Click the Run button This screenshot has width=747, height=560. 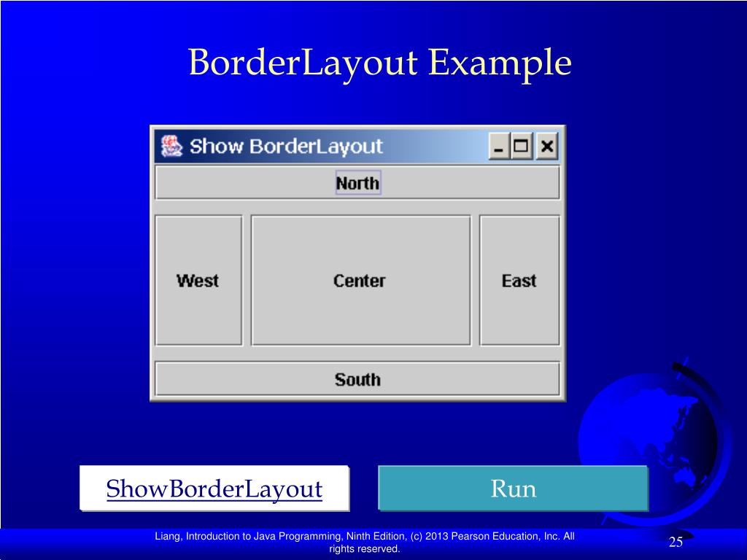click(x=513, y=489)
